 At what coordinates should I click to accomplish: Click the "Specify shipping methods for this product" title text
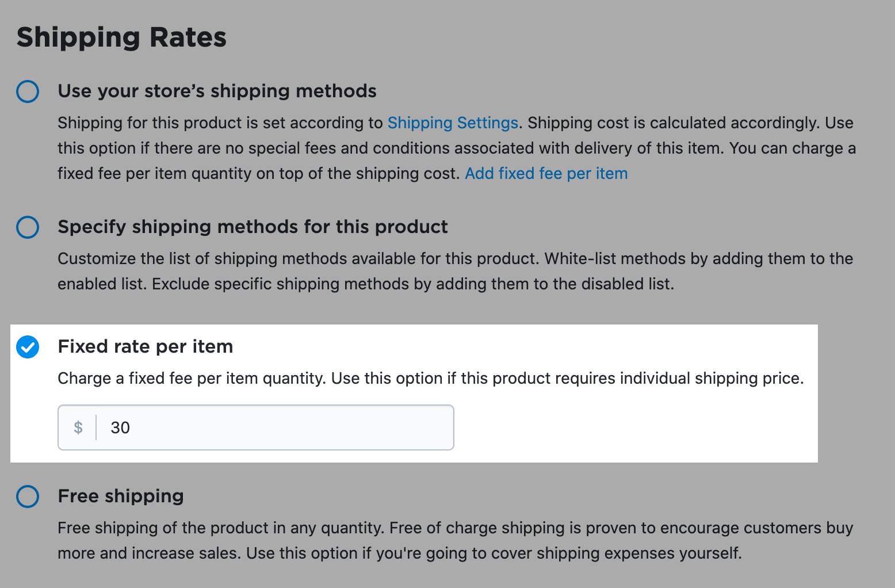click(253, 227)
